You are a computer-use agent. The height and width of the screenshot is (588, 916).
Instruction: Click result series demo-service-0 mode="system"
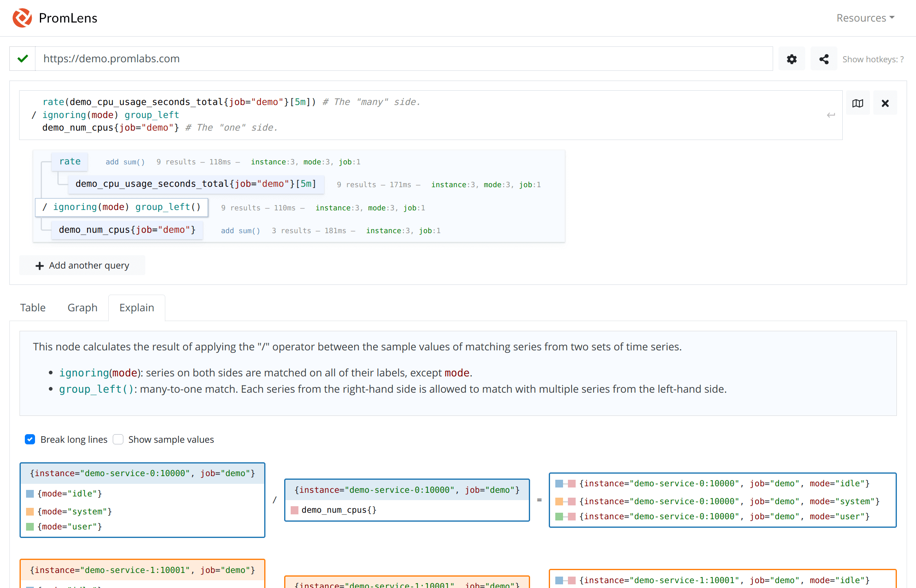pyautogui.click(x=729, y=501)
